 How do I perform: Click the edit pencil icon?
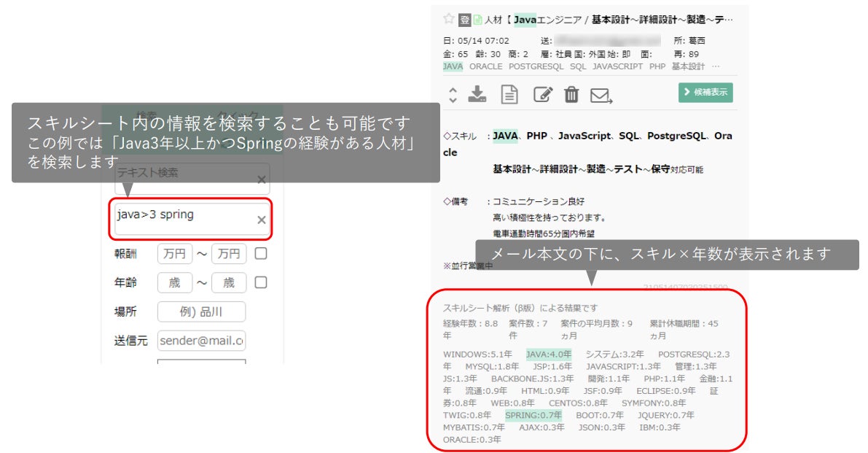tap(542, 95)
